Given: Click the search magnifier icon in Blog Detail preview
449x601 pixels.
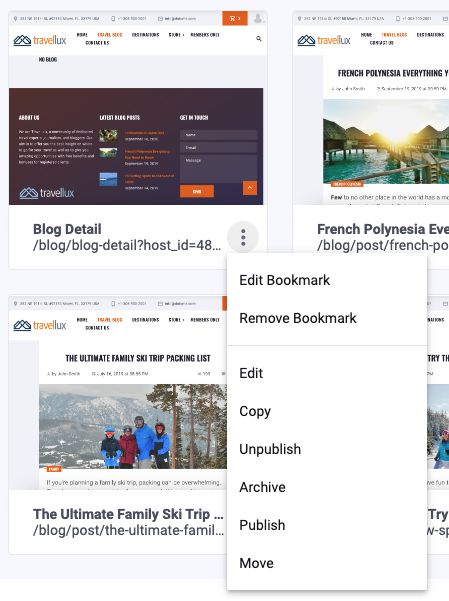Looking at the screenshot, I should tap(259, 39).
